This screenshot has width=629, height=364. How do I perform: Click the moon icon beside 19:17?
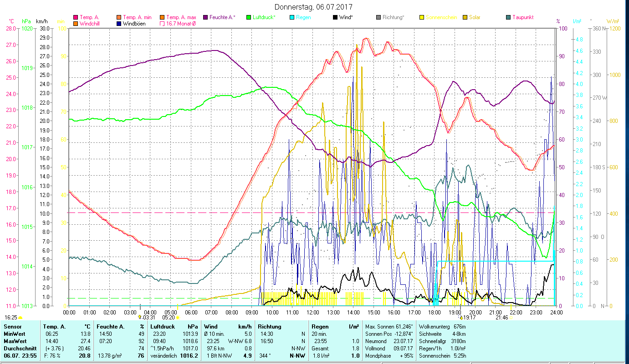click(x=461, y=317)
